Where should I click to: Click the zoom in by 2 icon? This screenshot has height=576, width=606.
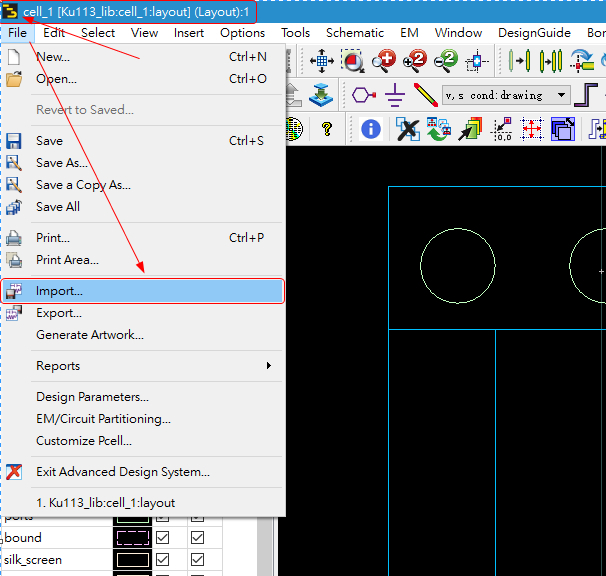click(x=415, y=61)
